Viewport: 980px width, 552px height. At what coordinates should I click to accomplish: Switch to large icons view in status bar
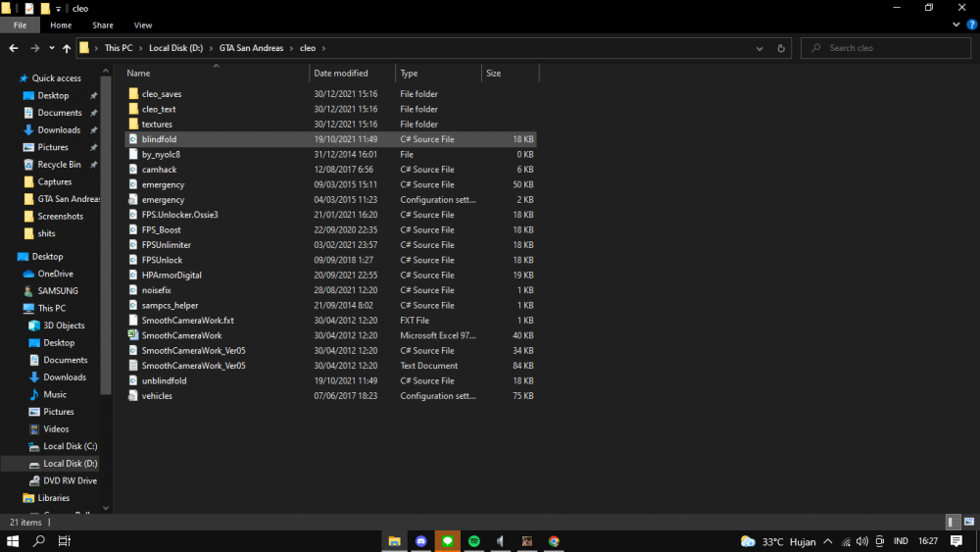tap(969, 522)
